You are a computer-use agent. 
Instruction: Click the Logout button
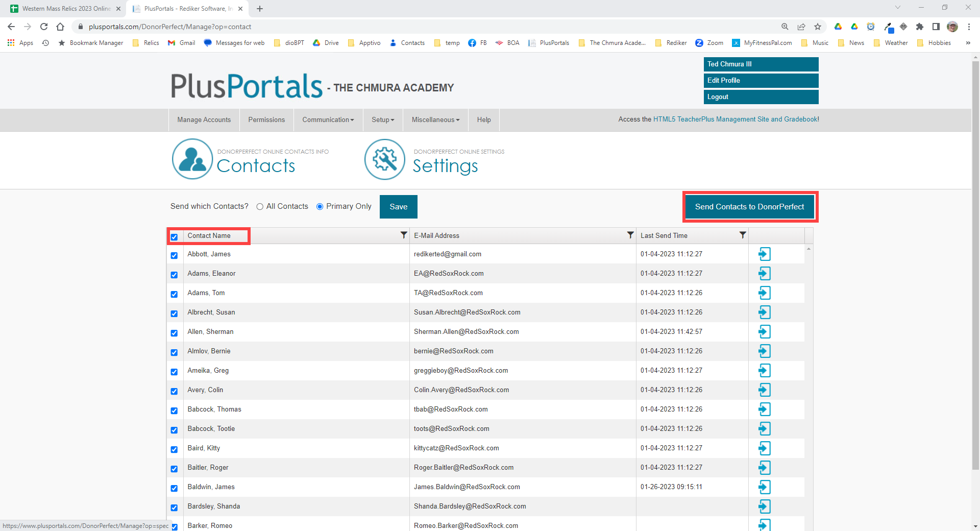[x=761, y=97]
